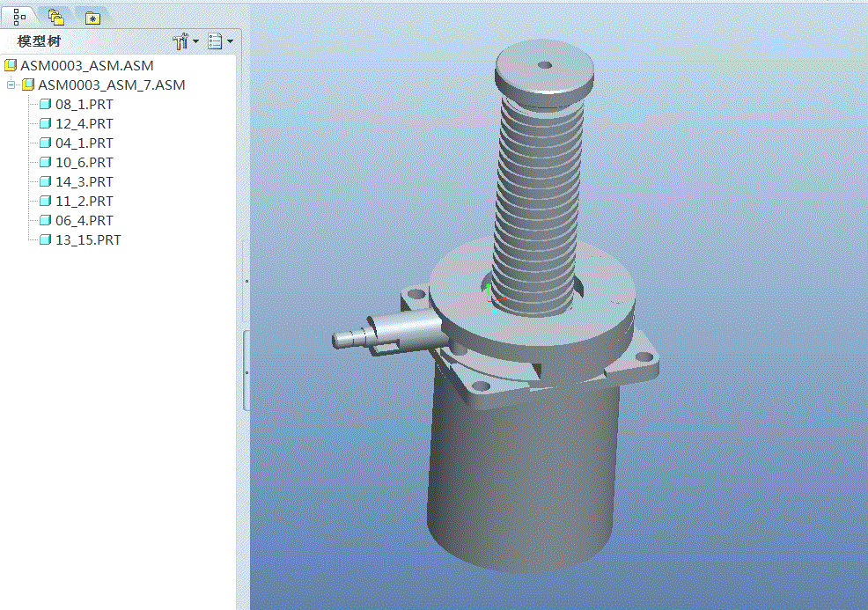Select part 11_2.PRT
This screenshot has height=610, width=868.
pyautogui.click(x=85, y=201)
